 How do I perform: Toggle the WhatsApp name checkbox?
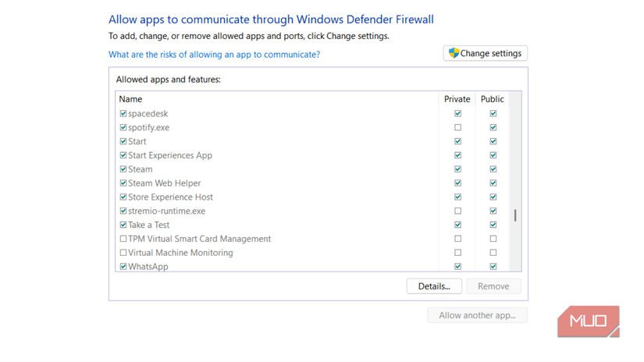click(x=123, y=267)
